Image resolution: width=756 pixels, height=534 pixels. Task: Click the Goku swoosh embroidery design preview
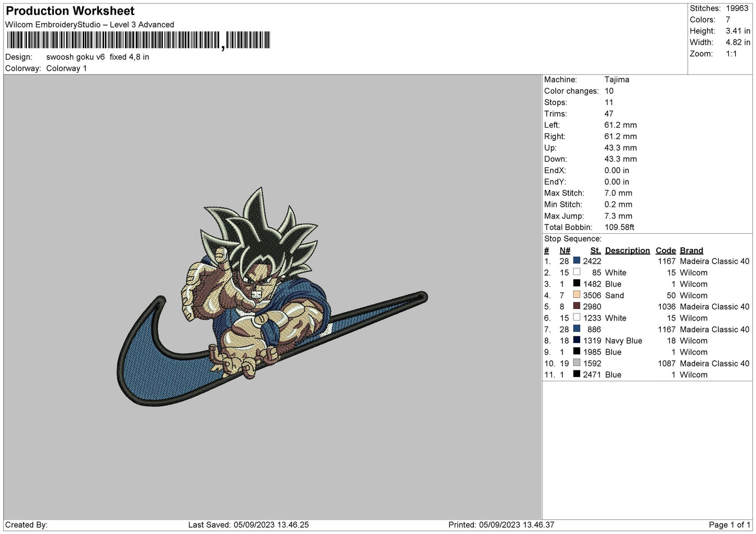(272, 297)
